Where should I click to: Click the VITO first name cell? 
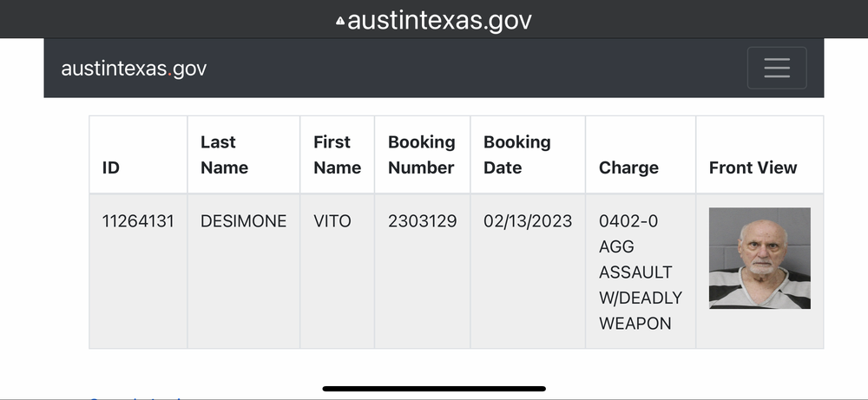pos(332,221)
